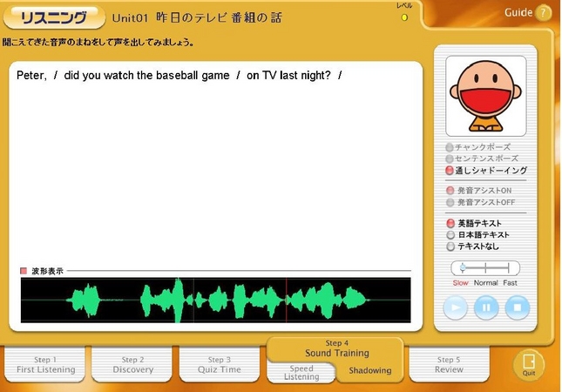The width and height of the screenshot is (562, 392).
Task: Choose 日本語テキスト text display option
Action: pyautogui.click(x=450, y=235)
